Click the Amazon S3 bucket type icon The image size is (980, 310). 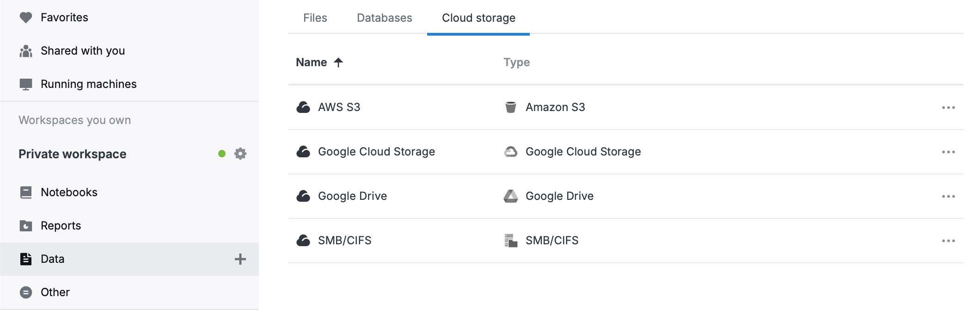(x=511, y=107)
